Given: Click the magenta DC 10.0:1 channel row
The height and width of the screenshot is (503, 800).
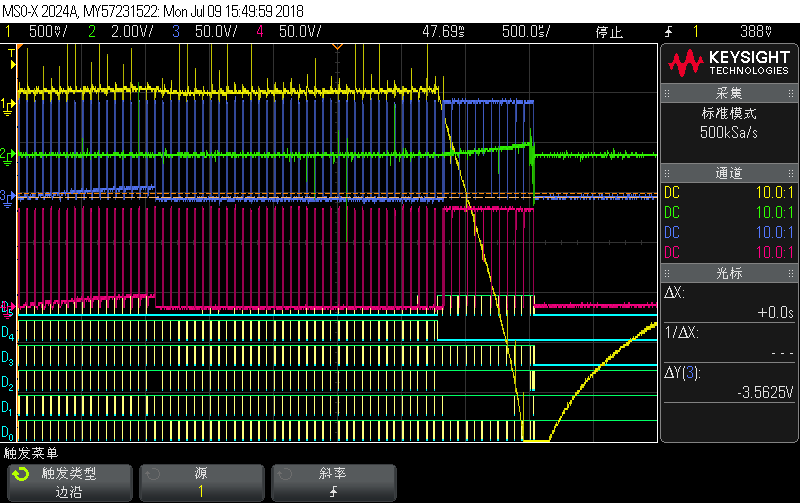Looking at the screenshot, I should click(x=729, y=252).
